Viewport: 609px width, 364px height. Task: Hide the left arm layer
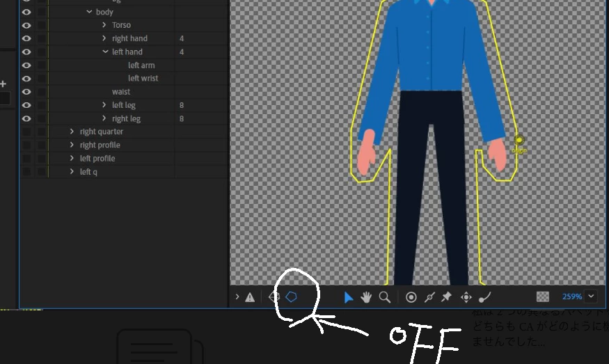click(x=26, y=65)
